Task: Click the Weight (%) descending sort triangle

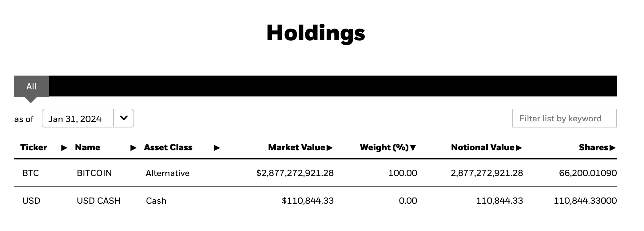Action: 414,148
